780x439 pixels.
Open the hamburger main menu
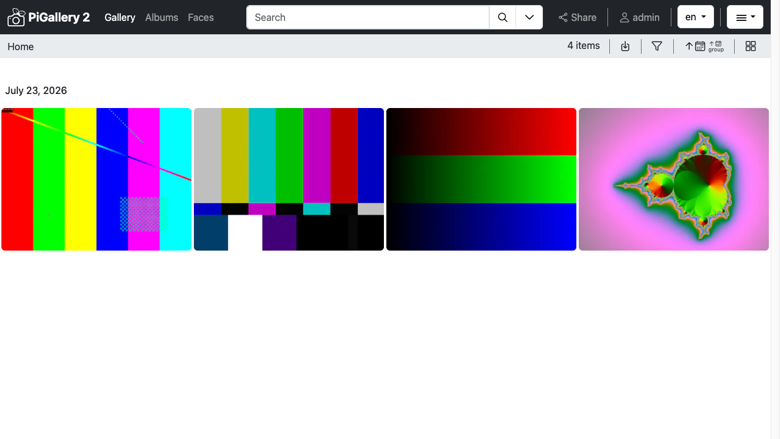tap(745, 17)
